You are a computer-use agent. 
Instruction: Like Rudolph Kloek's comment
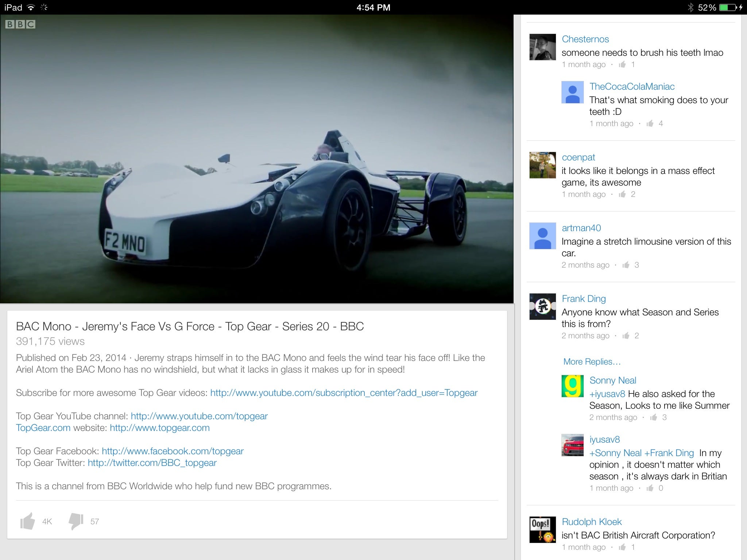tap(622, 547)
